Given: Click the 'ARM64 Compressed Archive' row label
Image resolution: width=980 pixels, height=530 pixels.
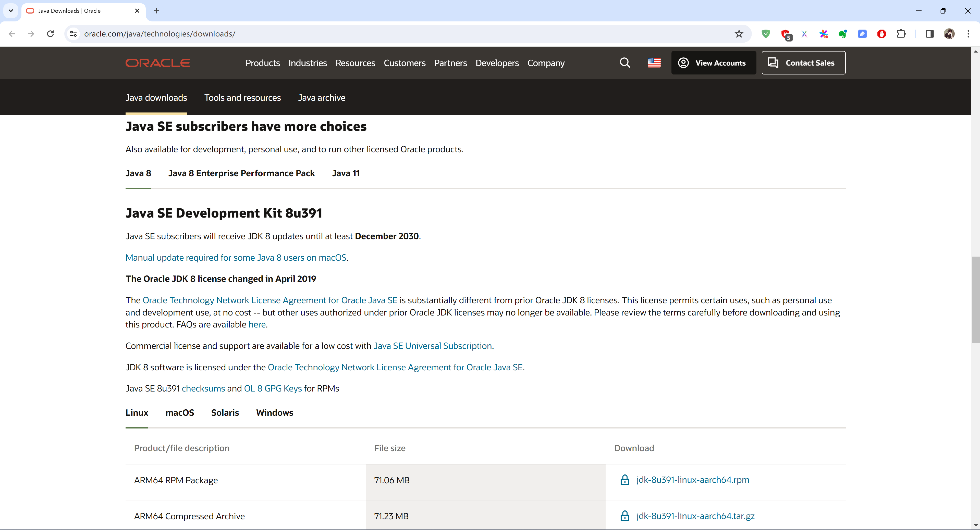Looking at the screenshot, I should [x=189, y=516].
